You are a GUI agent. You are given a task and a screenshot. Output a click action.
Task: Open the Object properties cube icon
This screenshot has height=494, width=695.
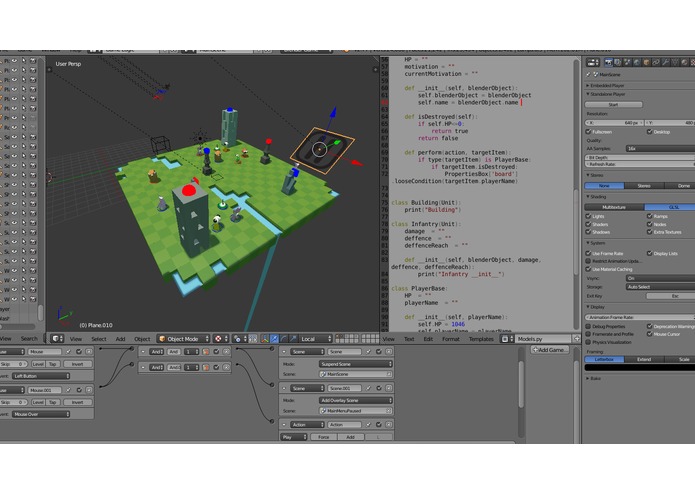click(x=646, y=62)
